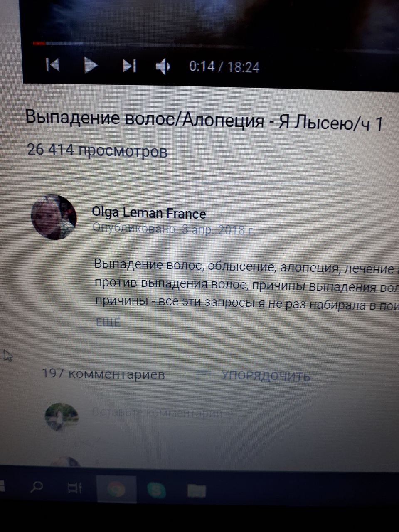The height and width of the screenshot is (532, 399).
Task: Go to the previous video in player
Action: click(52, 64)
